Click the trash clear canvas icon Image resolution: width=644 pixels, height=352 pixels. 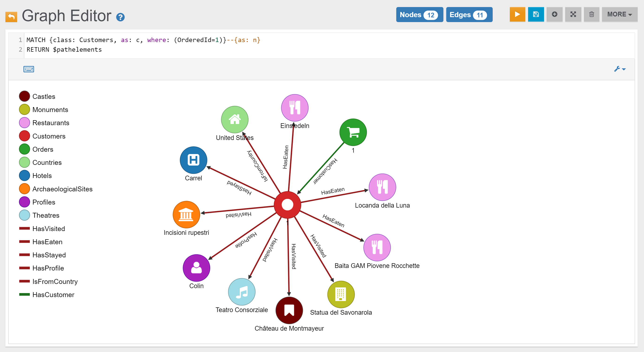click(x=591, y=15)
